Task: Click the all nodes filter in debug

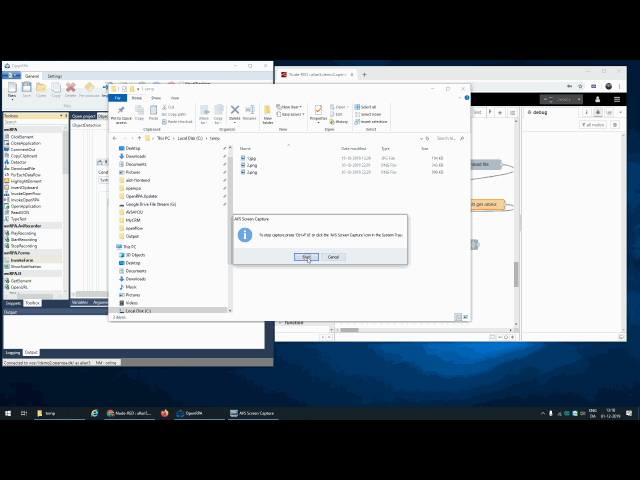Action: 593,124
